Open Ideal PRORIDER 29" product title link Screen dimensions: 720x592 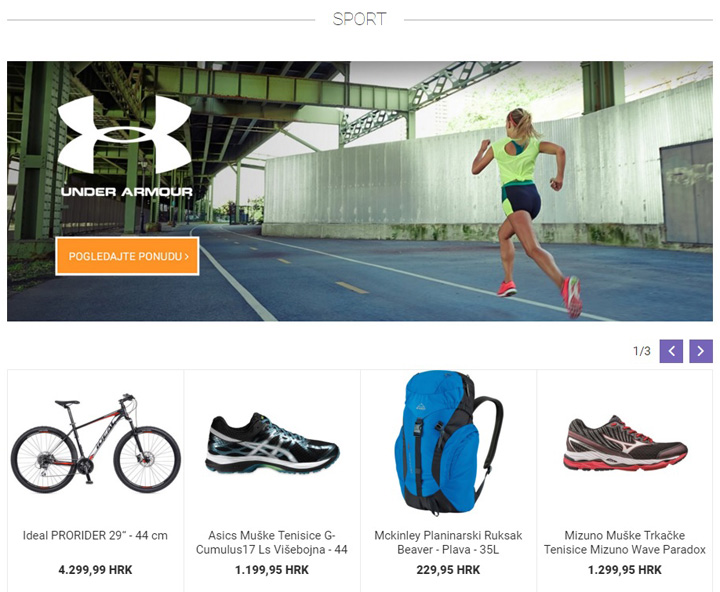click(96, 536)
